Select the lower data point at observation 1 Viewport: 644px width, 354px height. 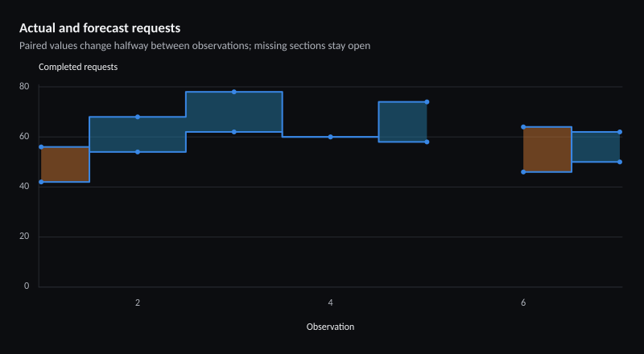[41, 182]
